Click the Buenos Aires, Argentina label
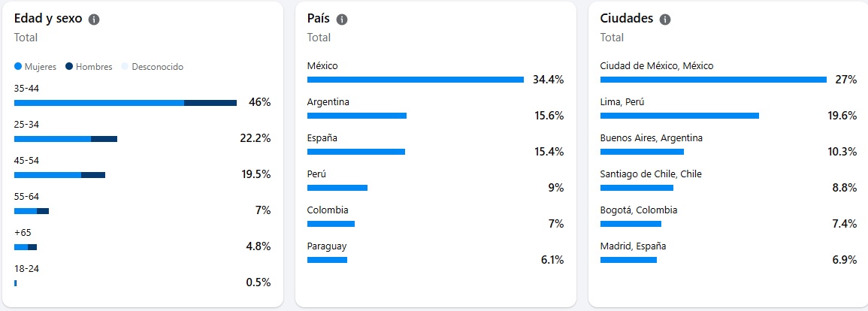This screenshot has width=868, height=311. pyautogui.click(x=651, y=138)
